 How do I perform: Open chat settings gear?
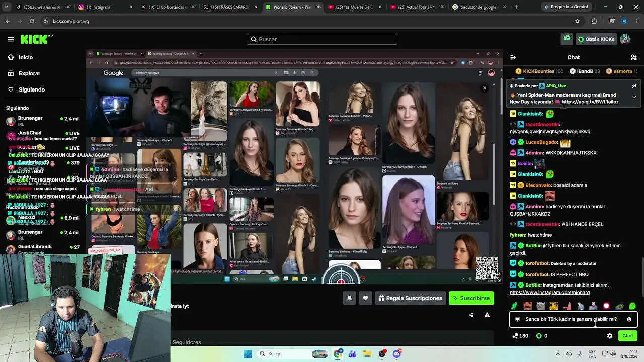pyautogui.click(x=610, y=336)
